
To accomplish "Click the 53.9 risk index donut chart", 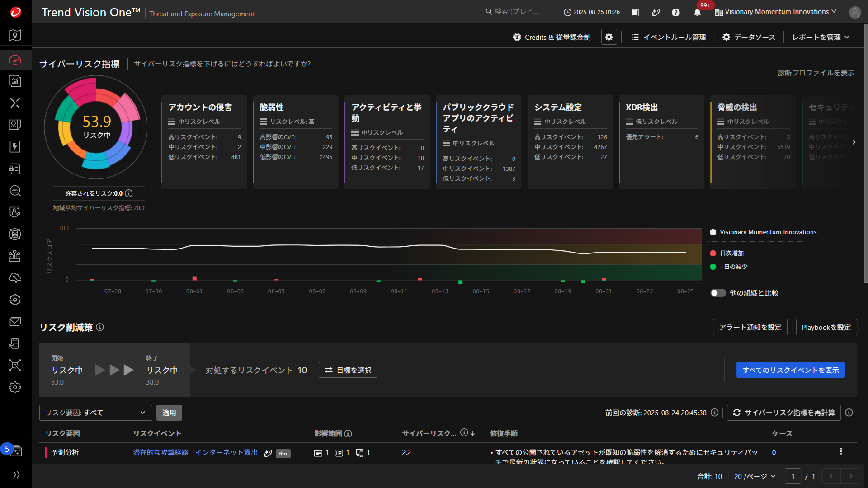I will pyautogui.click(x=96, y=127).
